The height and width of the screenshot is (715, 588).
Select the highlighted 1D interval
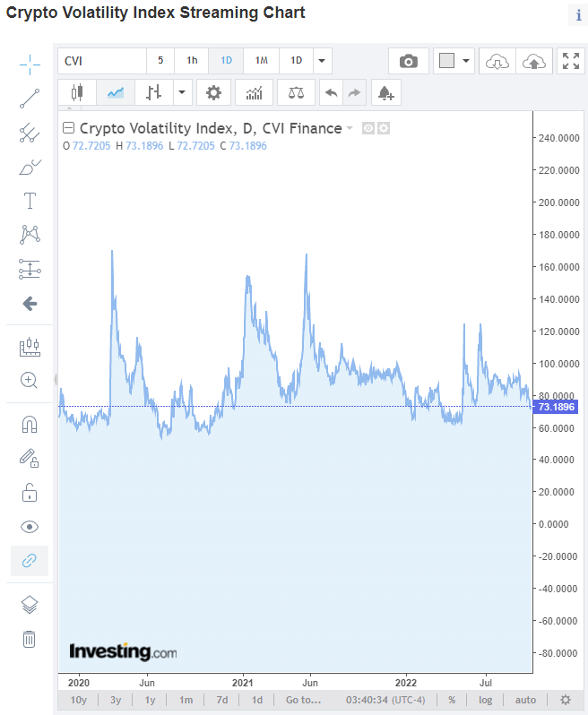tap(226, 61)
